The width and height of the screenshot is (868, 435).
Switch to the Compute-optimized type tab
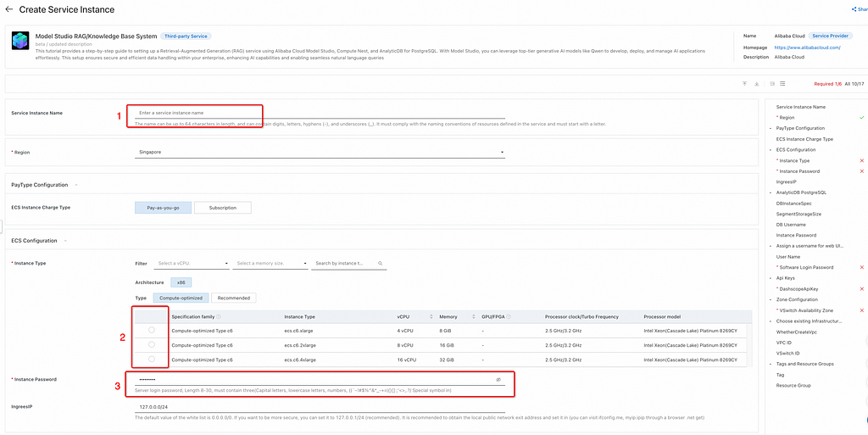tap(181, 298)
